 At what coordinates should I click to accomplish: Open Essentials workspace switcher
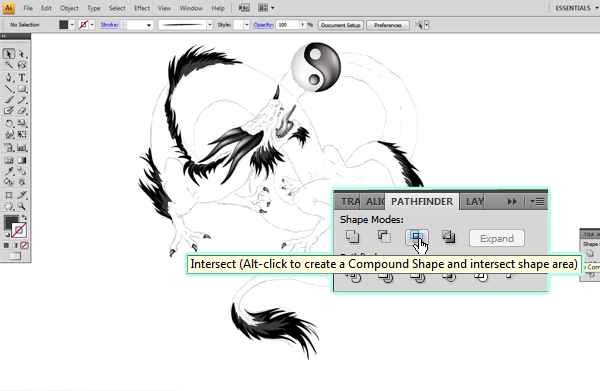577,8
